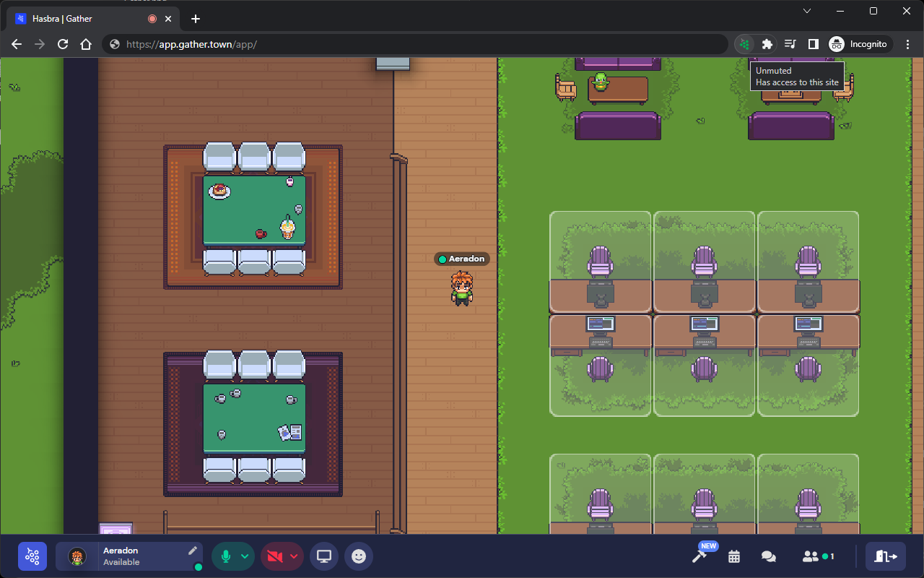This screenshot has width=924, height=578.
Task: Open the calendar panel
Action: click(734, 556)
